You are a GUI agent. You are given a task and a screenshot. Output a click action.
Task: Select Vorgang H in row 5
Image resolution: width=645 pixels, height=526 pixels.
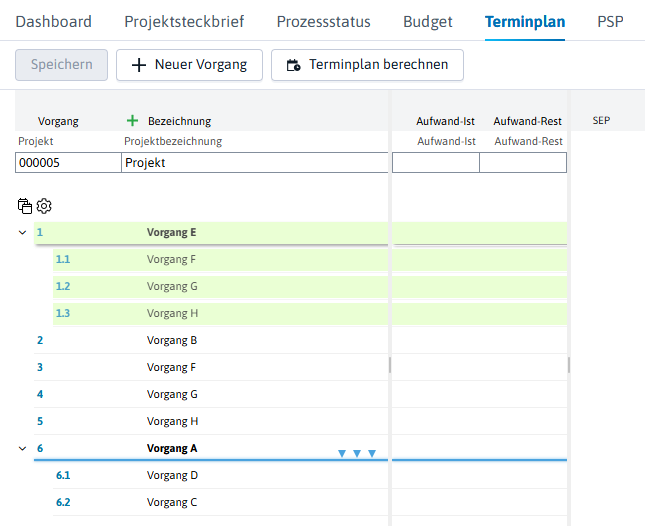[x=172, y=422]
